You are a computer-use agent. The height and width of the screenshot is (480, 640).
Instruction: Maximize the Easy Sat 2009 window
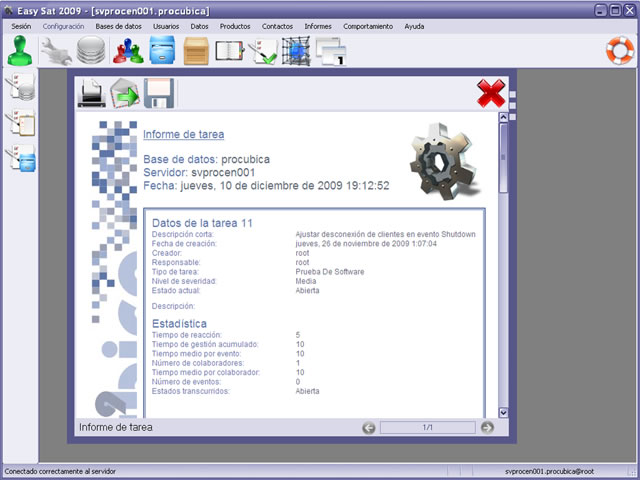point(615,10)
